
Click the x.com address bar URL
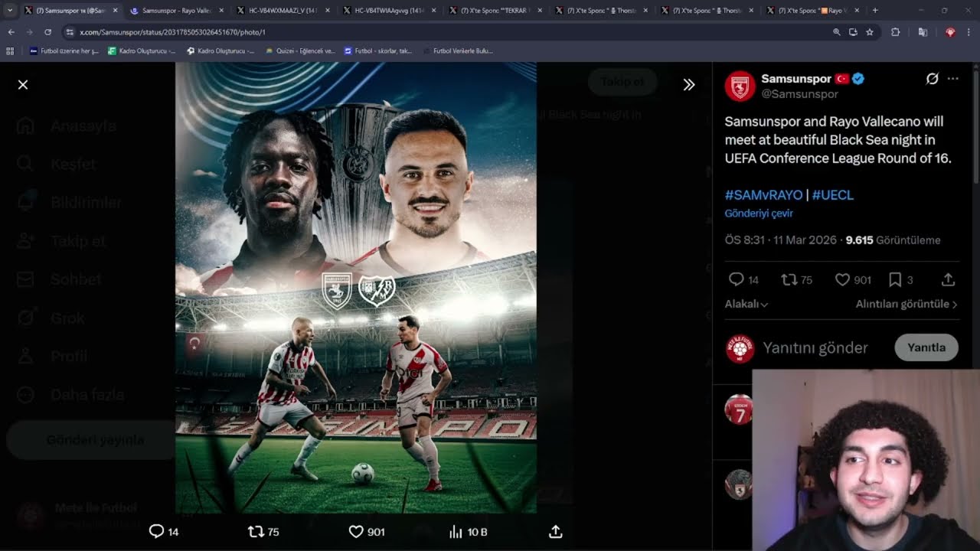point(172,32)
